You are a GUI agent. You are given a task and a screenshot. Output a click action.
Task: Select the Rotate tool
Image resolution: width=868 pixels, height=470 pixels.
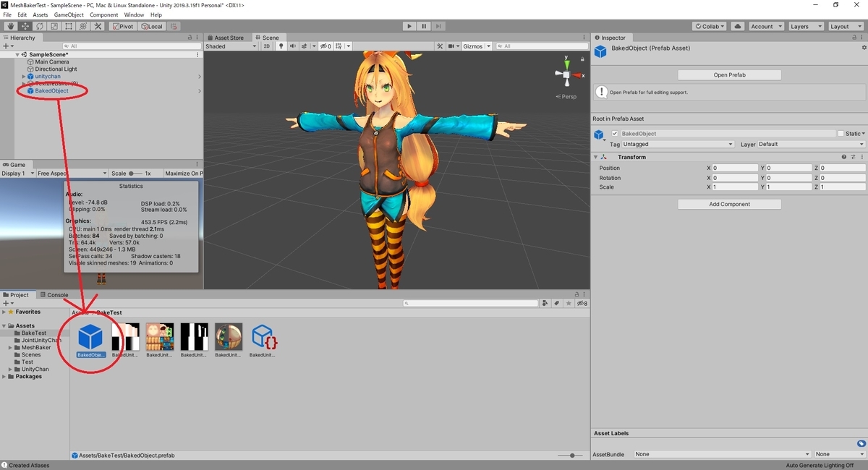(40, 27)
